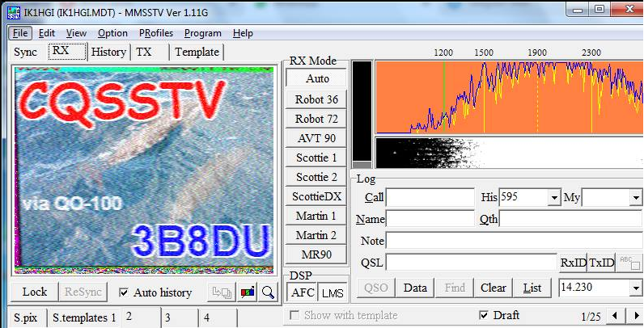Click the TxID button

coord(601,263)
